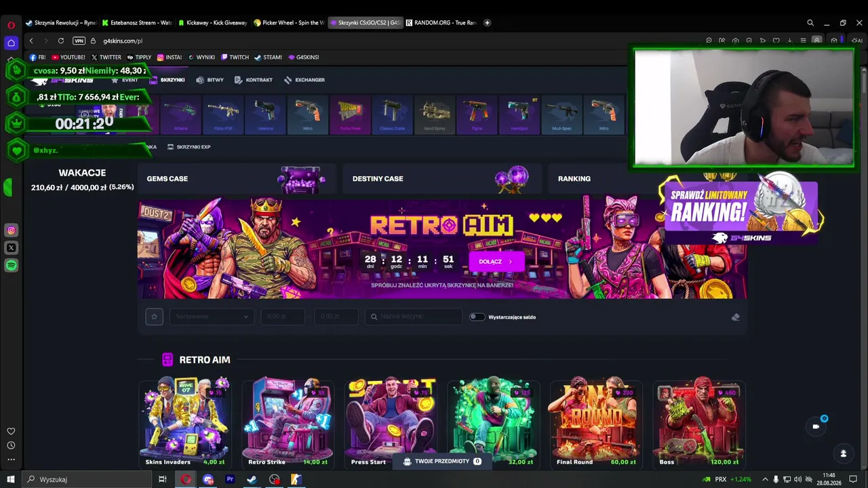Open the INSTA! bookmark

170,58
